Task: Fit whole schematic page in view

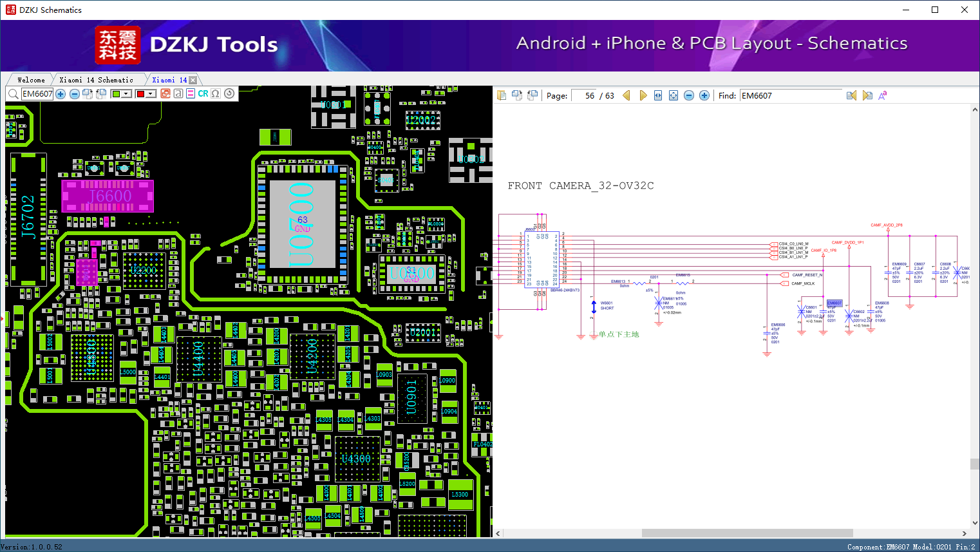Action: tap(674, 95)
